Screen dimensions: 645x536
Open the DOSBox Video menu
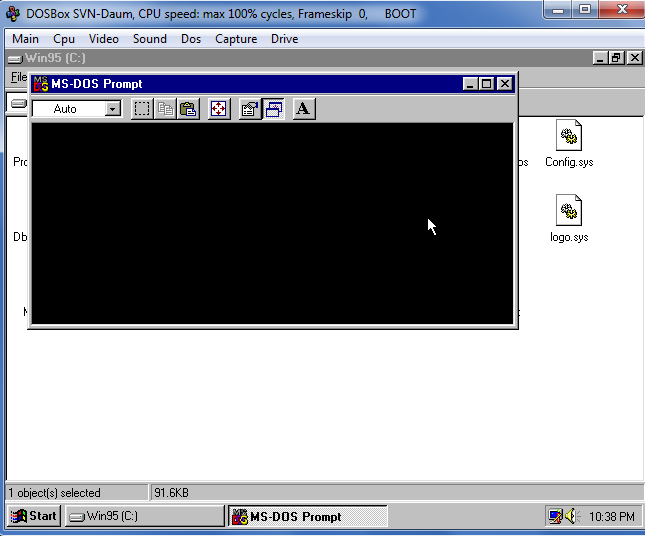point(104,39)
